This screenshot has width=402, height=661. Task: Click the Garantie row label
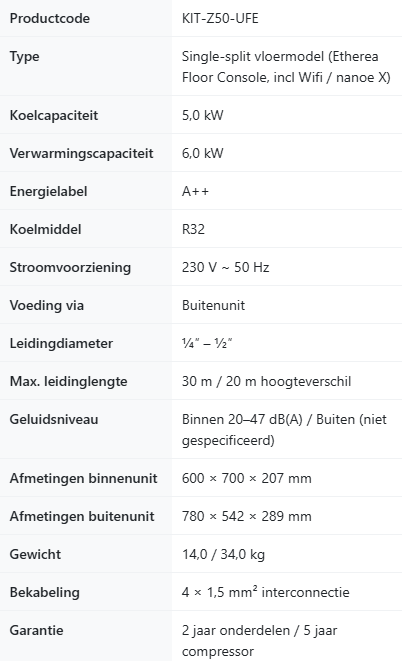(x=36, y=630)
